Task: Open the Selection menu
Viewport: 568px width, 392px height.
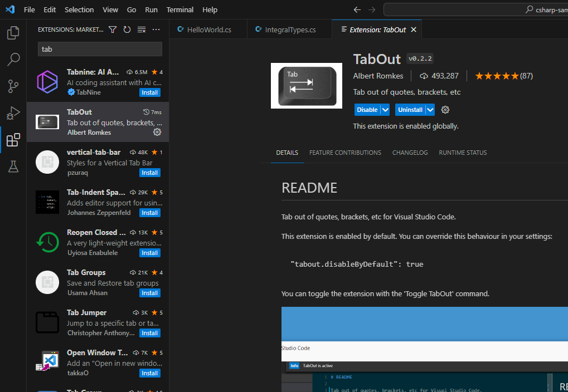Action: click(79, 10)
